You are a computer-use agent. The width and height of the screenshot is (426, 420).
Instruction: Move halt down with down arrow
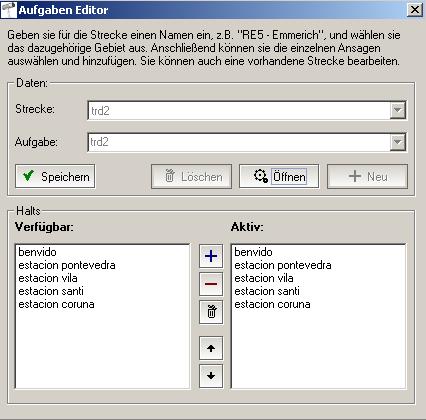211,376
